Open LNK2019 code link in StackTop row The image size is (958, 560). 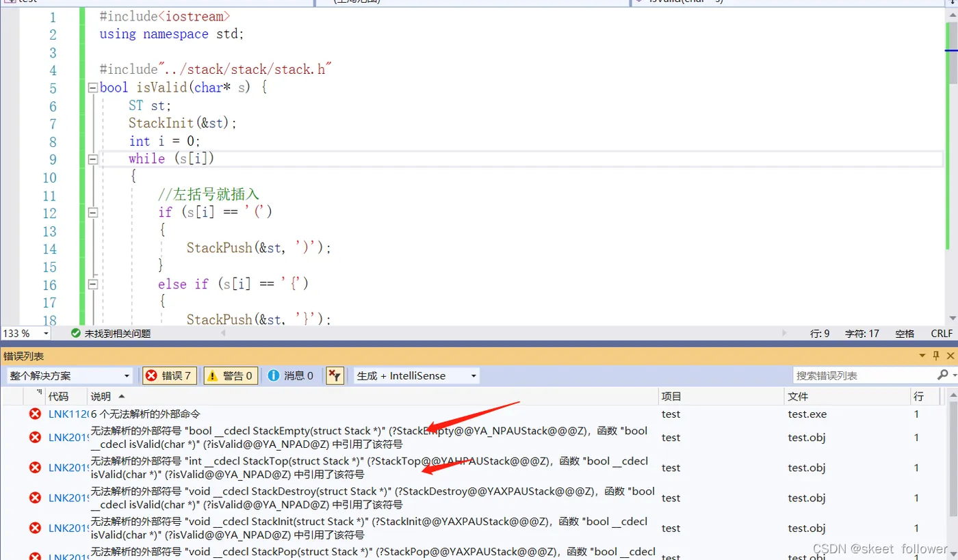click(x=68, y=468)
